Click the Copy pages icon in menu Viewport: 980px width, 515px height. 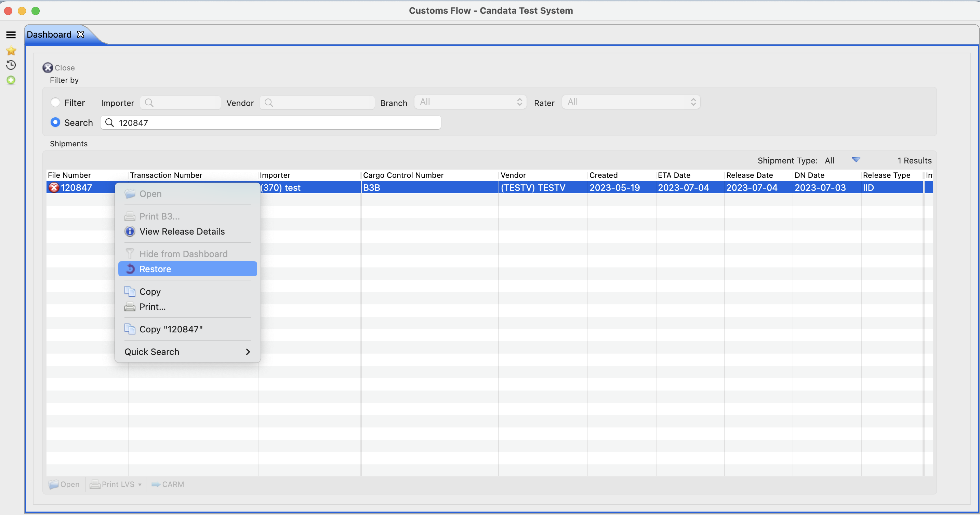[x=130, y=291]
